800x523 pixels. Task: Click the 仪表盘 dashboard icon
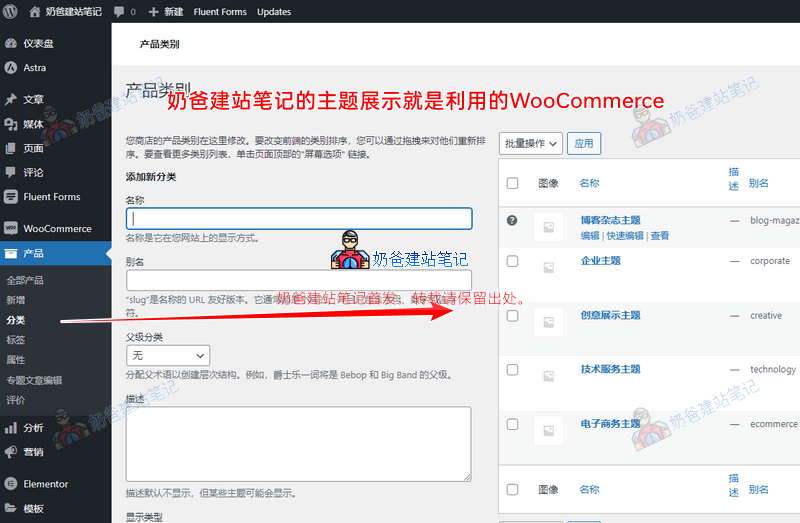(11, 43)
